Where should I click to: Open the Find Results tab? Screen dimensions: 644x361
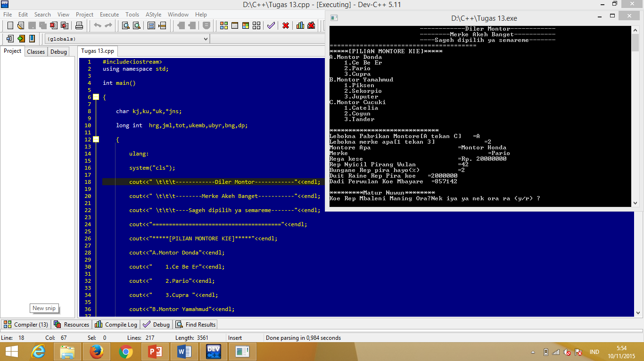tap(196, 325)
